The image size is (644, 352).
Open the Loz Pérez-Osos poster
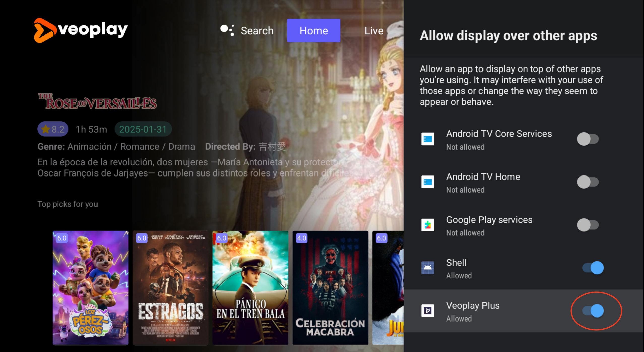coord(90,288)
